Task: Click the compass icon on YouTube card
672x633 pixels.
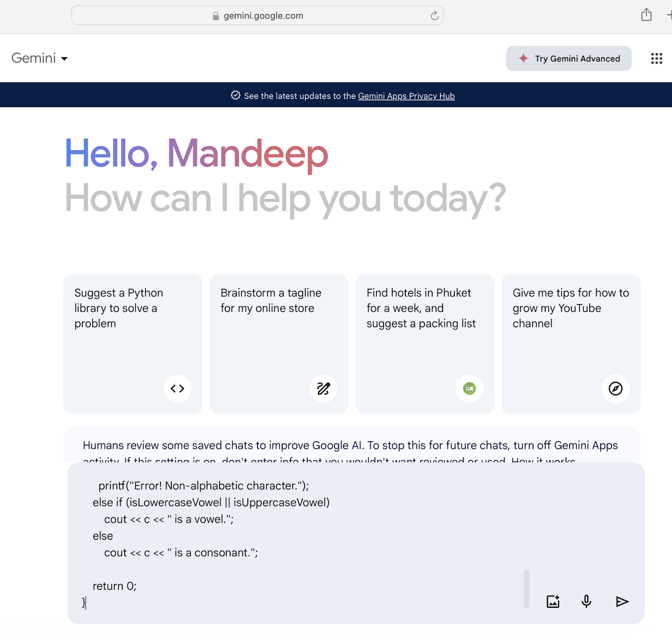Action: coord(616,388)
